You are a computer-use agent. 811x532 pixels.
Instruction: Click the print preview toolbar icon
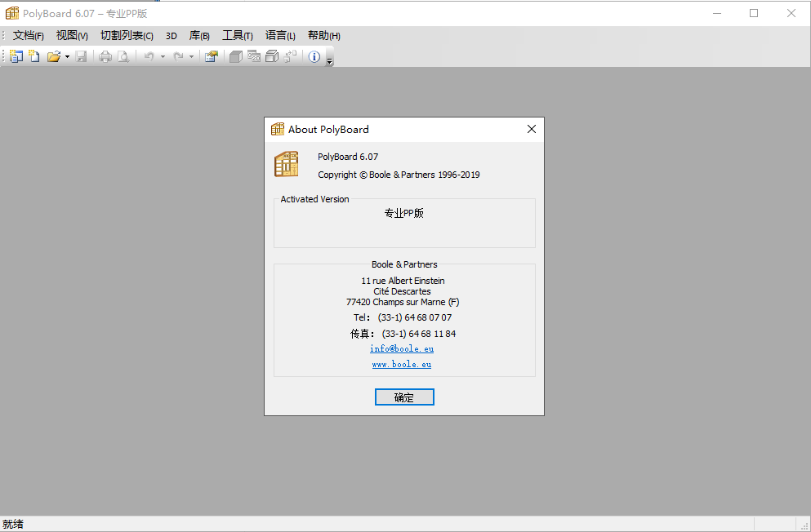point(123,56)
